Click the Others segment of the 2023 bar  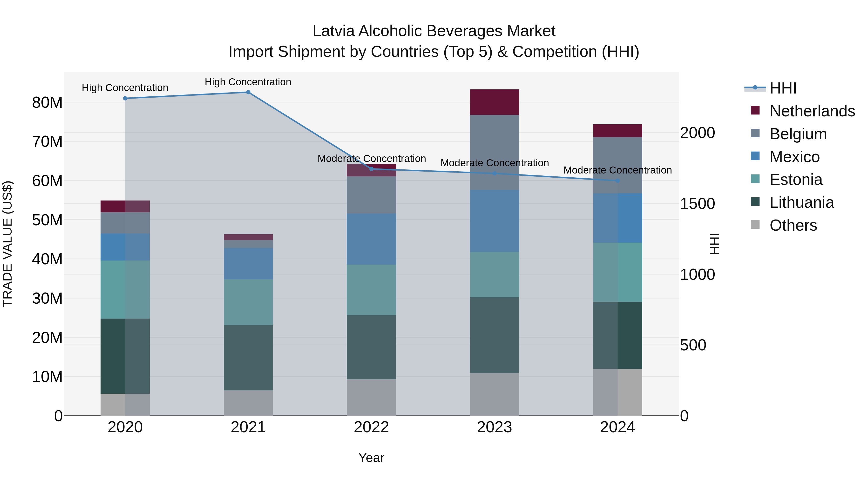494,394
